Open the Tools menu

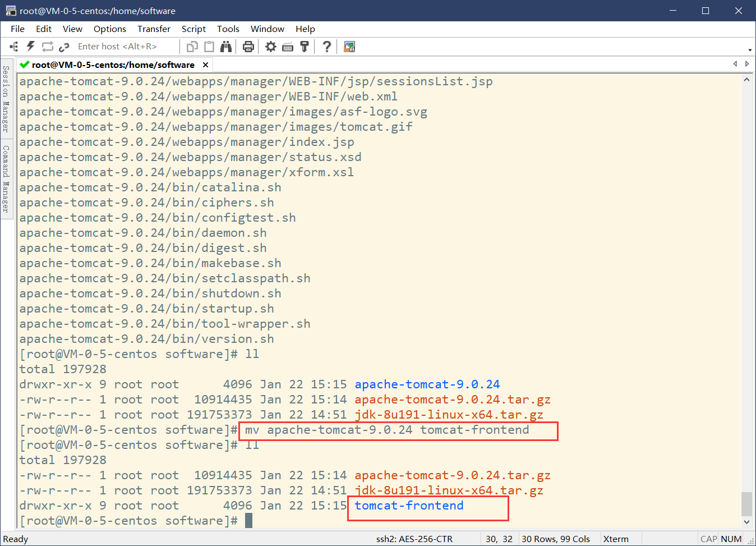point(228,29)
